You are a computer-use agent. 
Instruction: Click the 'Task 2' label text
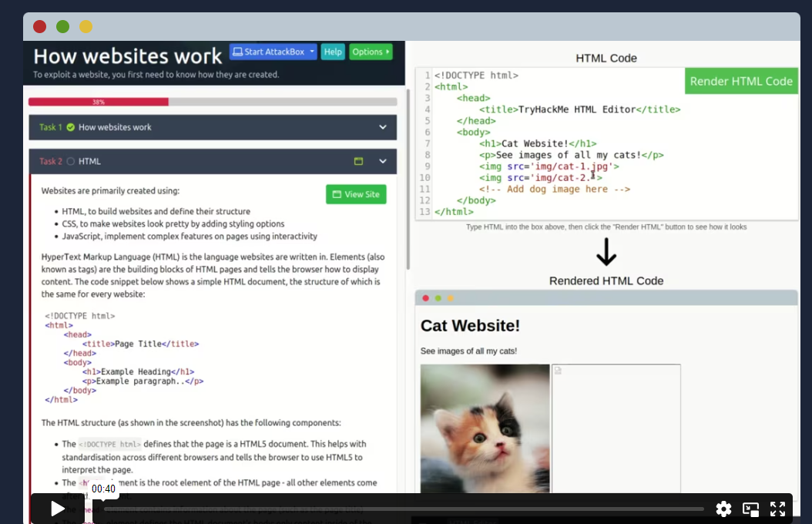[51, 162]
